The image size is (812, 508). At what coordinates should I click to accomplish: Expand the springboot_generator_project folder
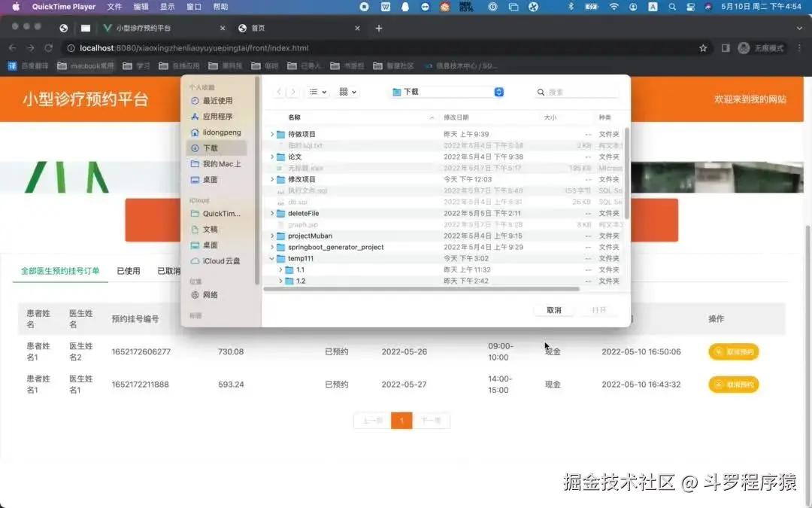point(272,248)
